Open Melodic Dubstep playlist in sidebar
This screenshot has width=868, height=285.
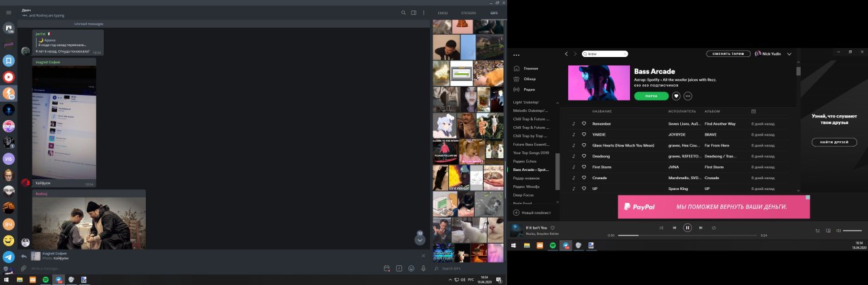point(531,110)
